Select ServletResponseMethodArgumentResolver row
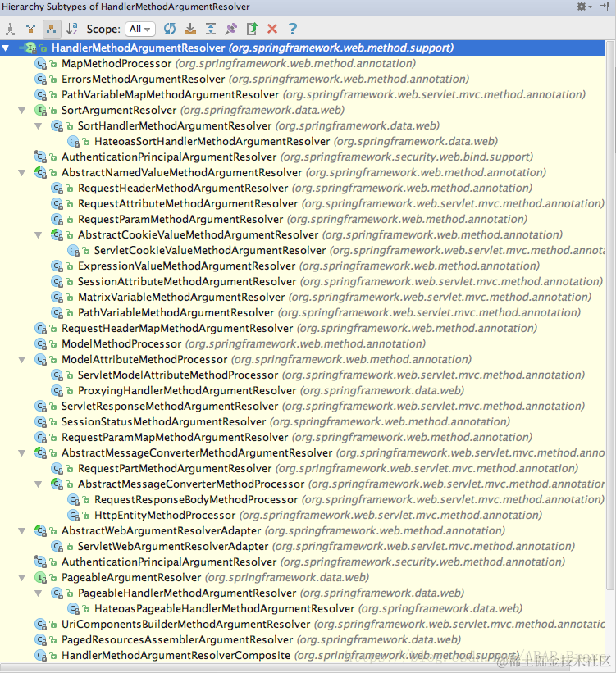Viewport: 616px width, 673px height. [x=303, y=407]
